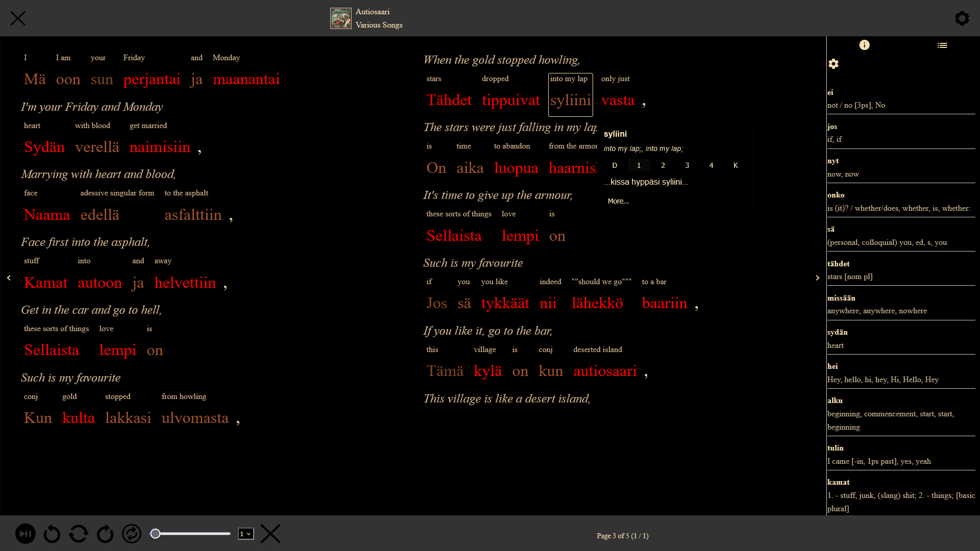Image resolution: width=980 pixels, height=551 pixels.
Task: Click translation "This village is like a desert island,"
Action: coord(507,398)
